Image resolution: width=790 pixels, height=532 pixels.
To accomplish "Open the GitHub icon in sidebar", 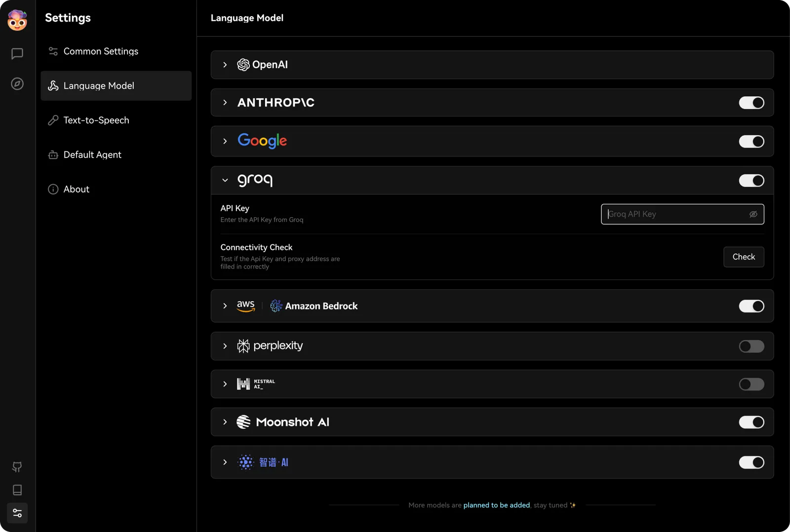I will tap(17, 467).
